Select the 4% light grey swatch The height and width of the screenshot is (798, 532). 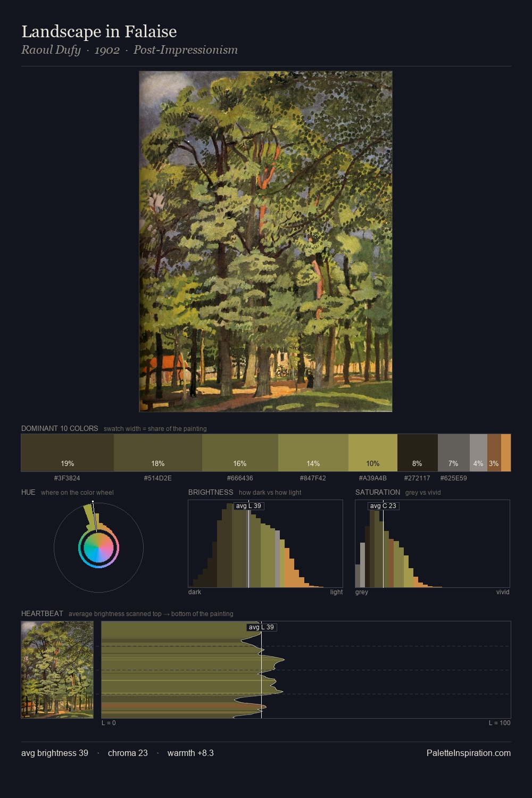(x=478, y=453)
